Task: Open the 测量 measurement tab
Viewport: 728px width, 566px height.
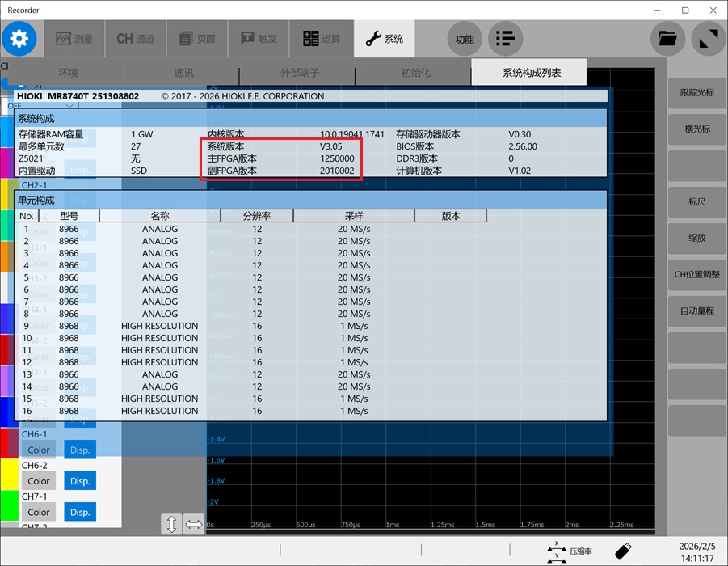Action: [74, 39]
